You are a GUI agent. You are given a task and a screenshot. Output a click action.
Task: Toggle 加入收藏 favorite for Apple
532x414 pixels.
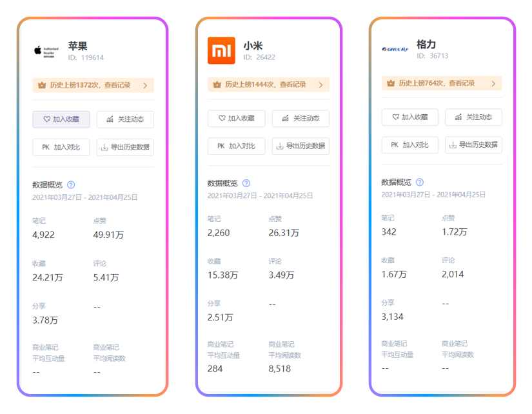[61, 119]
